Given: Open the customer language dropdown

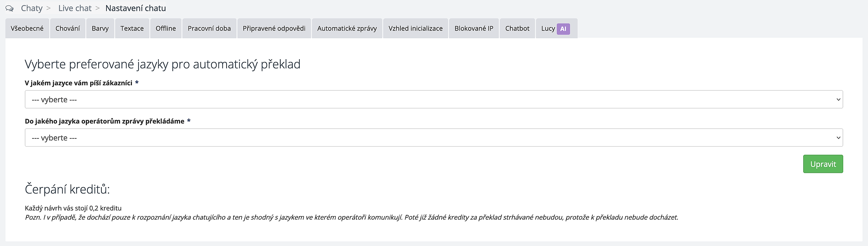Looking at the screenshot, I should (434, 99).
